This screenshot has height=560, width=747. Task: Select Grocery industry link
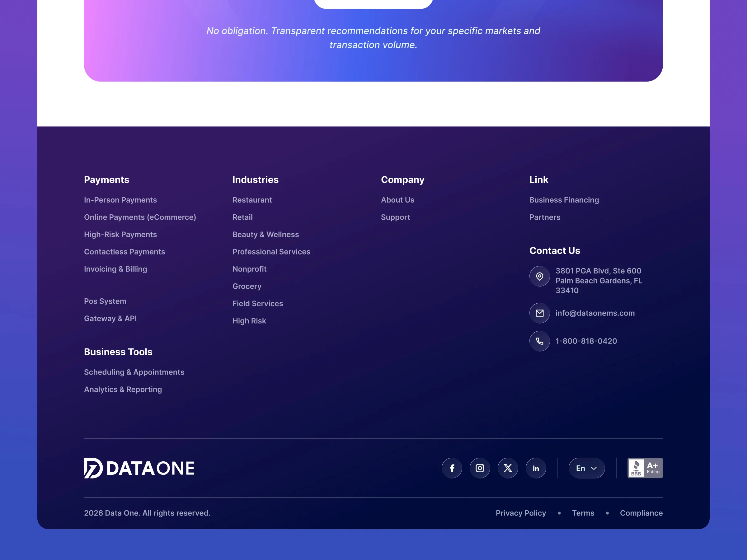(247, 286)
